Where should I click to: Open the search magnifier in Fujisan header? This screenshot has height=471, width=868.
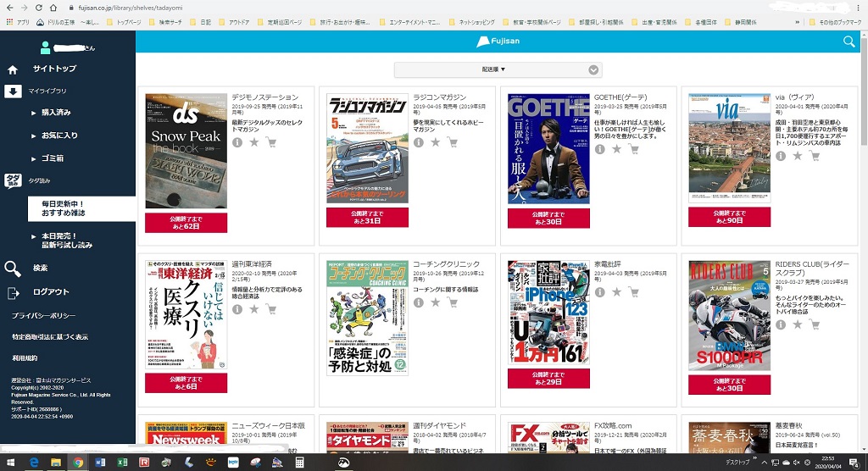[x=849, y=42]
